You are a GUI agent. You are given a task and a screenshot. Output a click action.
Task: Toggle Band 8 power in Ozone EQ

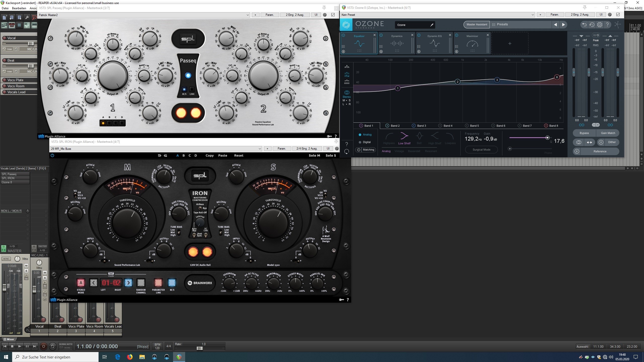546,126
